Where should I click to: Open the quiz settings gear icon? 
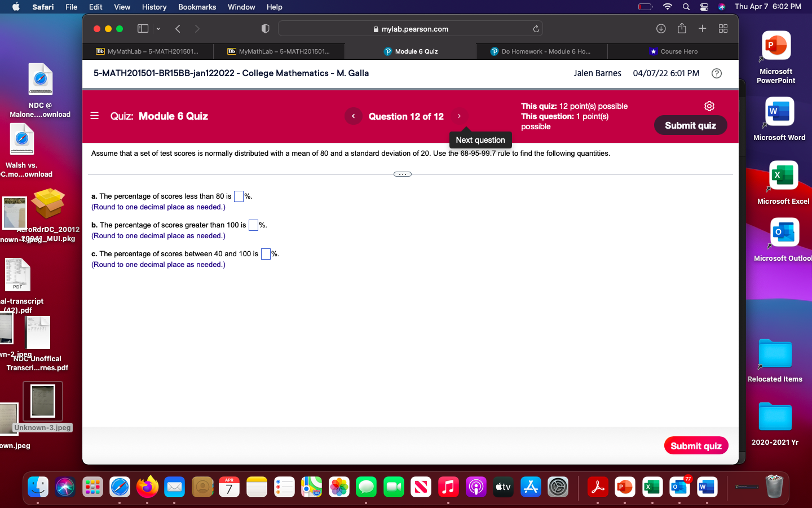pos(709,106)
